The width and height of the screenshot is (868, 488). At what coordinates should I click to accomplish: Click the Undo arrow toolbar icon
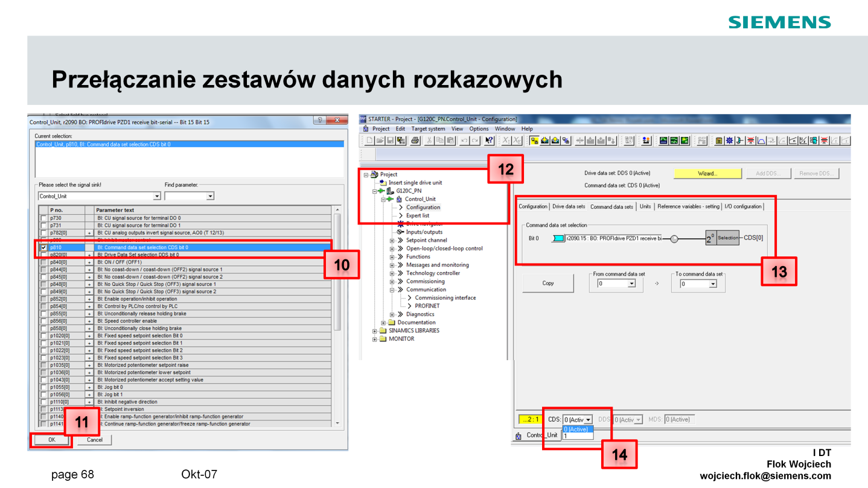pos(465,141)
